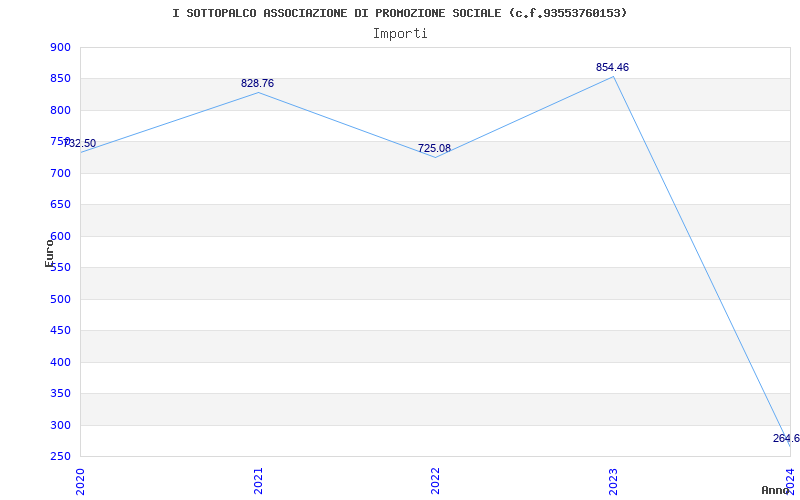
Task: Click the chart title I SOTTOPALCO ASSOCIAZIONE
Action: click(399, 13)
